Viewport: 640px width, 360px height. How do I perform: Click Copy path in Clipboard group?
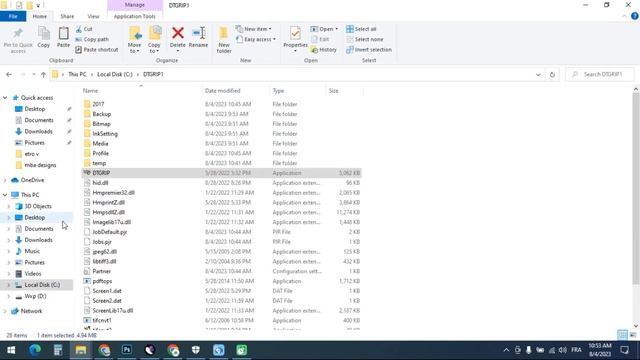(92, 39)
